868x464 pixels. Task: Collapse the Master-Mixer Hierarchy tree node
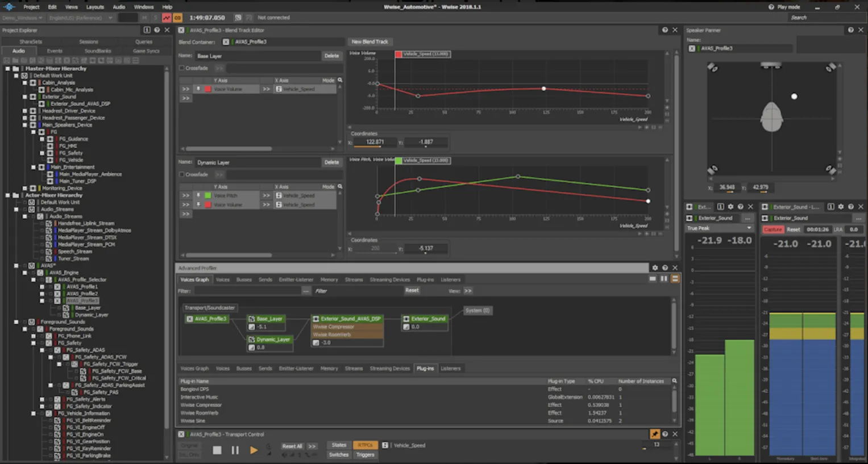(x=7, y=69)
